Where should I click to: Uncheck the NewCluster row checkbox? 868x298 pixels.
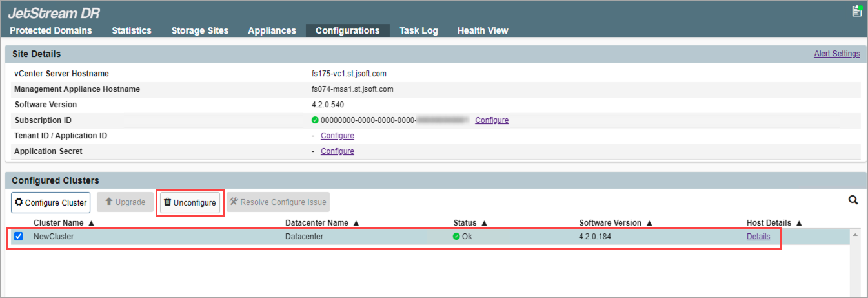pos(19,237)
